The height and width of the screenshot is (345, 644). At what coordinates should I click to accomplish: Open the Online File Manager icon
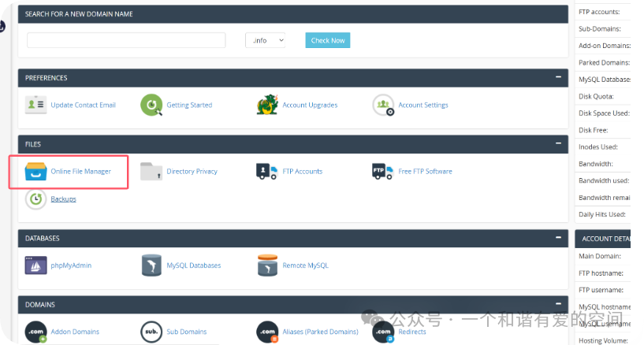click(35, 172)
